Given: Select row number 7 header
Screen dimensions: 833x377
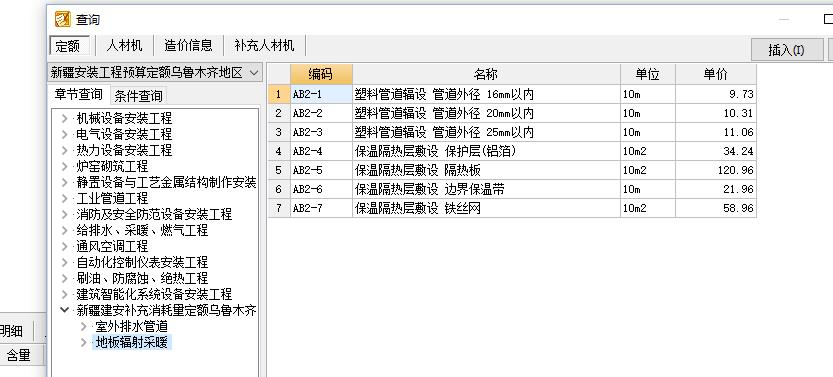Looking at the screenshot, I should [x=278, y=208].
